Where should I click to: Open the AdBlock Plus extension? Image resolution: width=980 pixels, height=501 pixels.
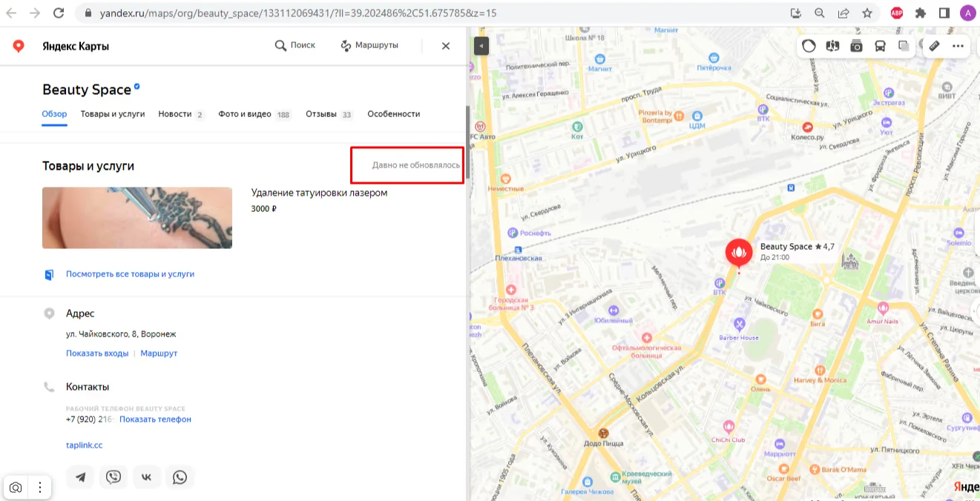pyautogui.click(x=896, y=13)
